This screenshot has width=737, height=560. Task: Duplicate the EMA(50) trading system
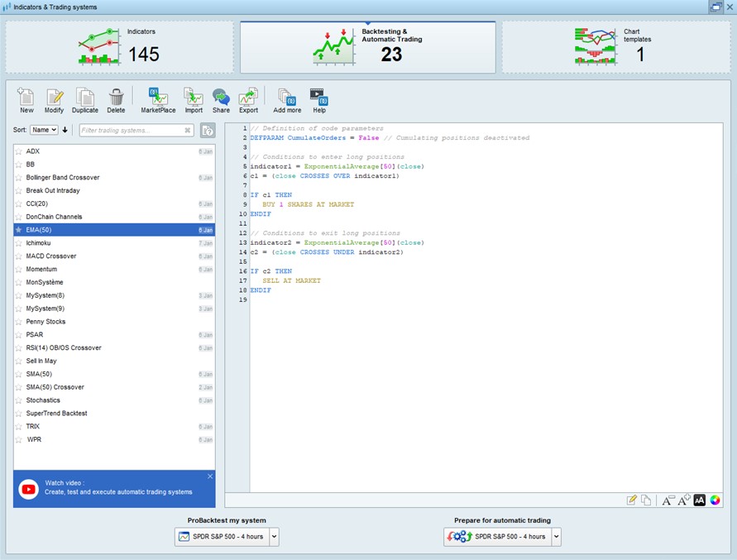pos(85,98)
